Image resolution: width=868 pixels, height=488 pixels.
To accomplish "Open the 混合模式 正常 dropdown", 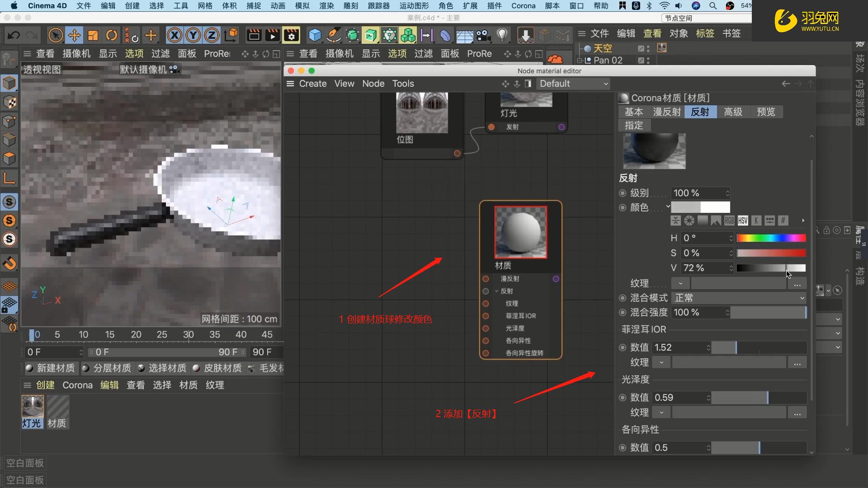I will point(739,298).
